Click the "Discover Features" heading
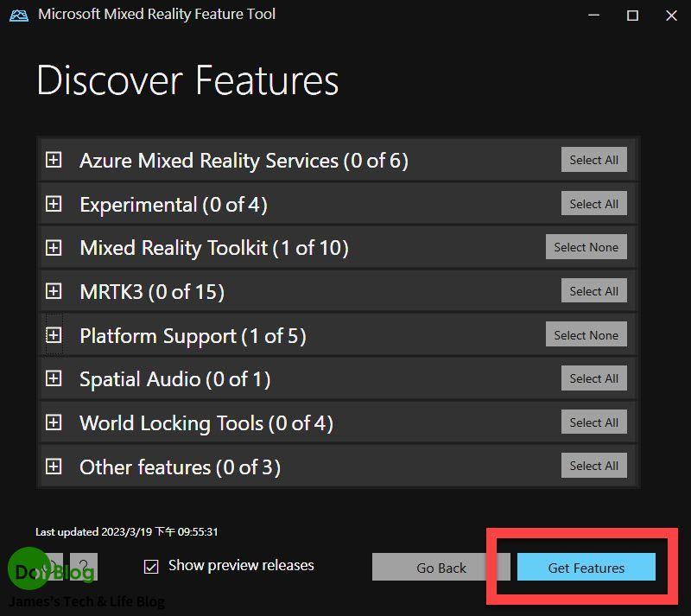Image resolution: width=691 pixels, height=616 pixels. tap(187, 80)
